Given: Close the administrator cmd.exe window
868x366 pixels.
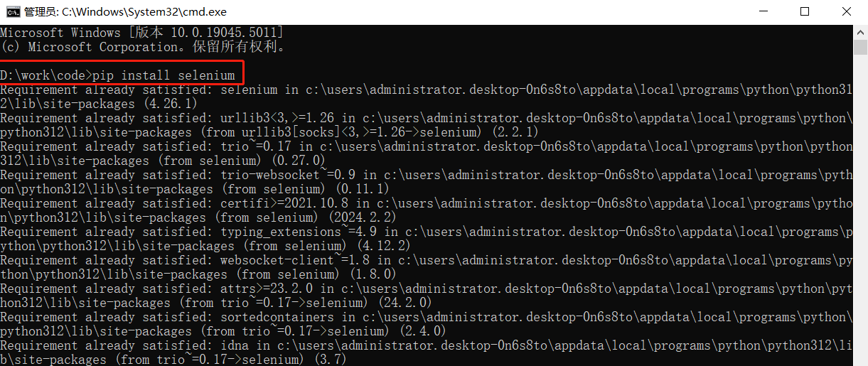Looking at the screenshot, I should coord(847,11).
